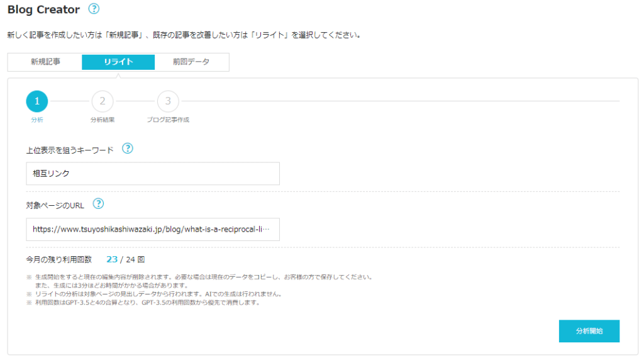Click the 対象ページのURL label text
Viewport: 644px width, 360px height.
point(56,205)
